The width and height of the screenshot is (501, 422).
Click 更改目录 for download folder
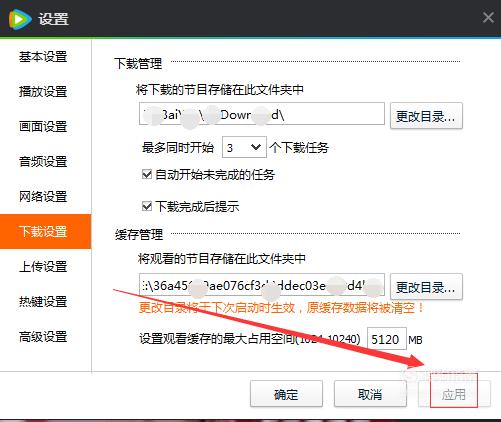426,116
